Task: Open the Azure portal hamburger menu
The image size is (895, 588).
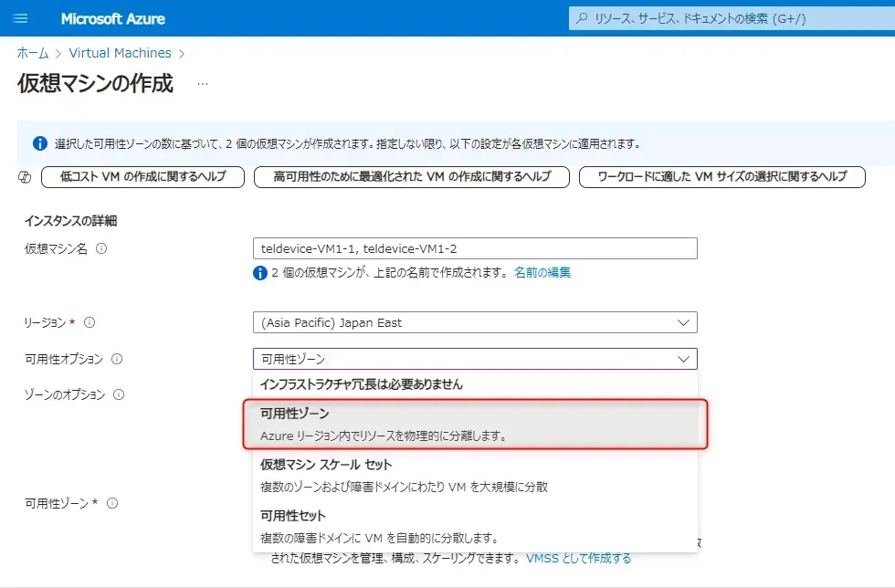Action: [22, 18]
